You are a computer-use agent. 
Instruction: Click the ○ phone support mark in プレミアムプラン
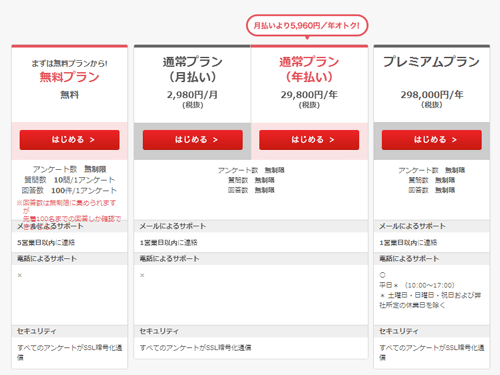pos(382,275)
